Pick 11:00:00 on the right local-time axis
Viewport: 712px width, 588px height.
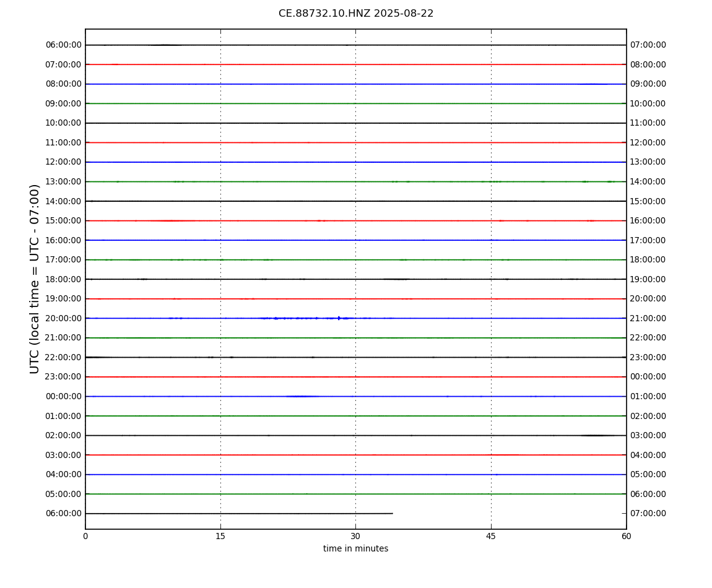648,123
